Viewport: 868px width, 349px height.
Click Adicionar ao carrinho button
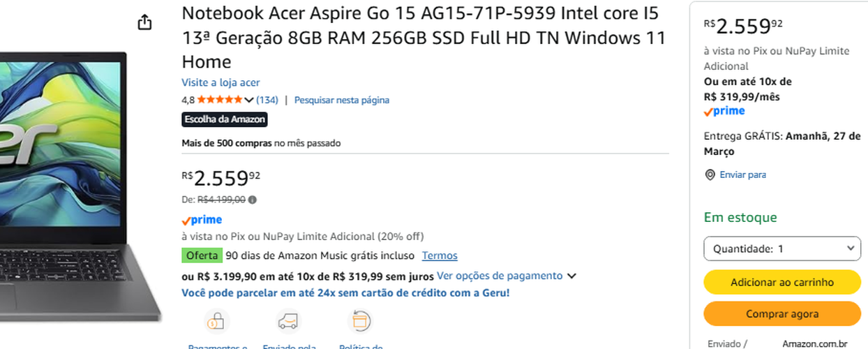(x=782, y=282)
